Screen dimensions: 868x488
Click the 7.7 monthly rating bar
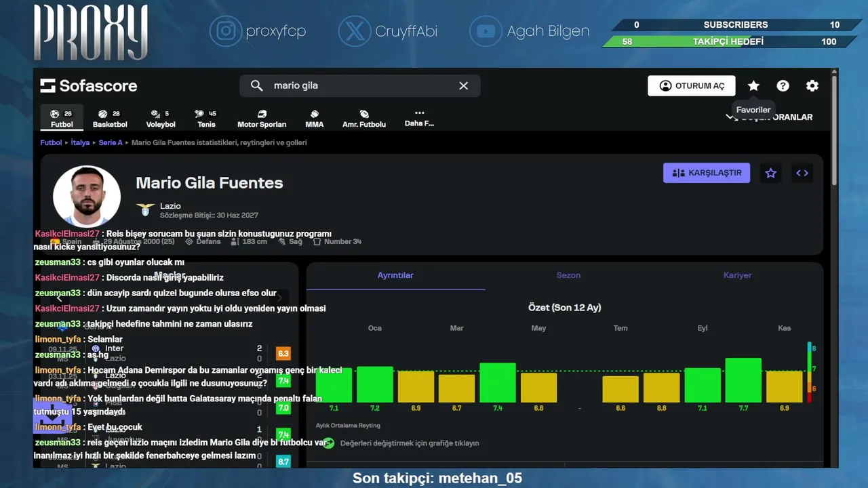point(743,380)
